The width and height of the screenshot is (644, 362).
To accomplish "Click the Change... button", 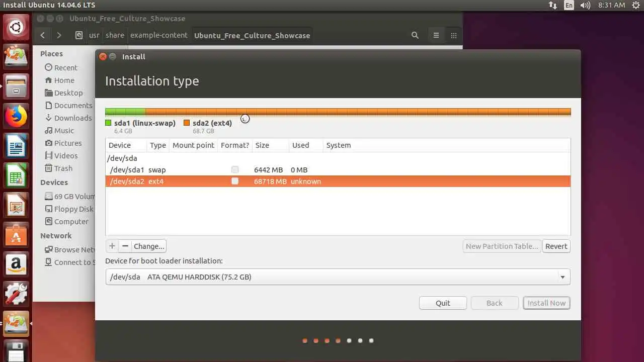I will [149, 246].
